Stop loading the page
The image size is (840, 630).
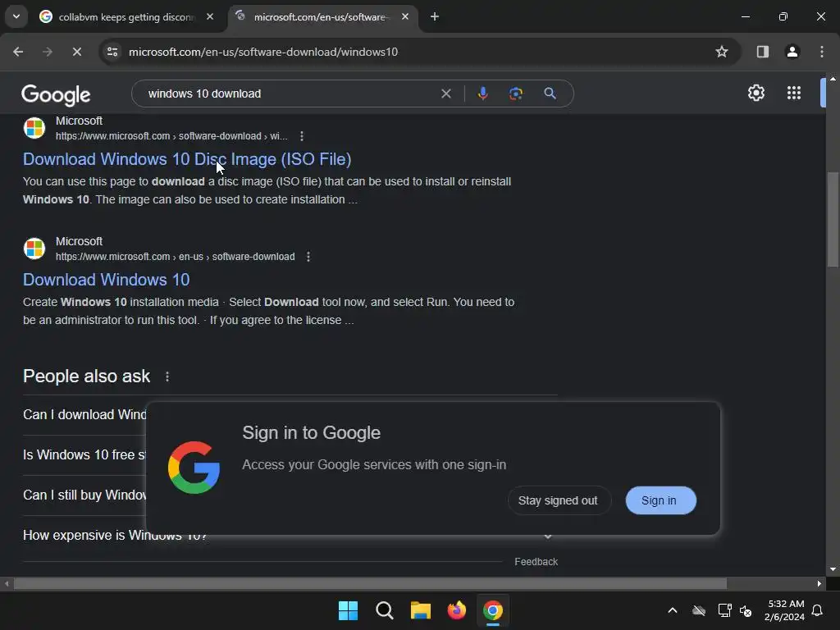coord(76,52)
